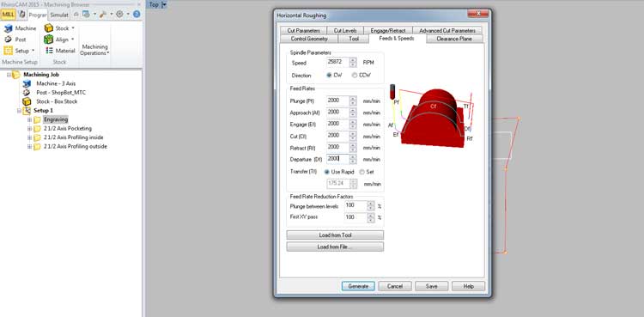644x317 pixels.
Task: Click the spindle Speed input field
Action: click(x=337, y=62)
